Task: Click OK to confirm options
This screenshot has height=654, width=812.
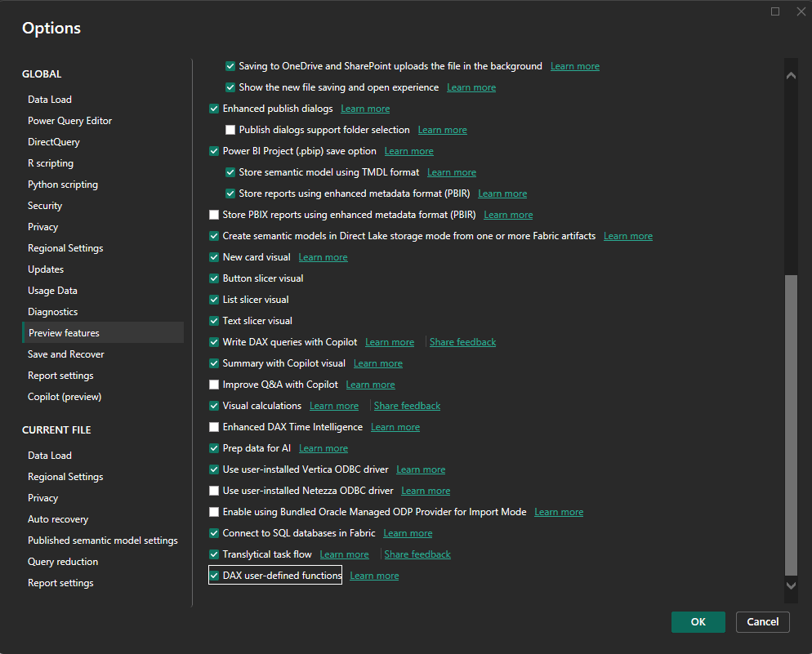Action: point(698,621)
